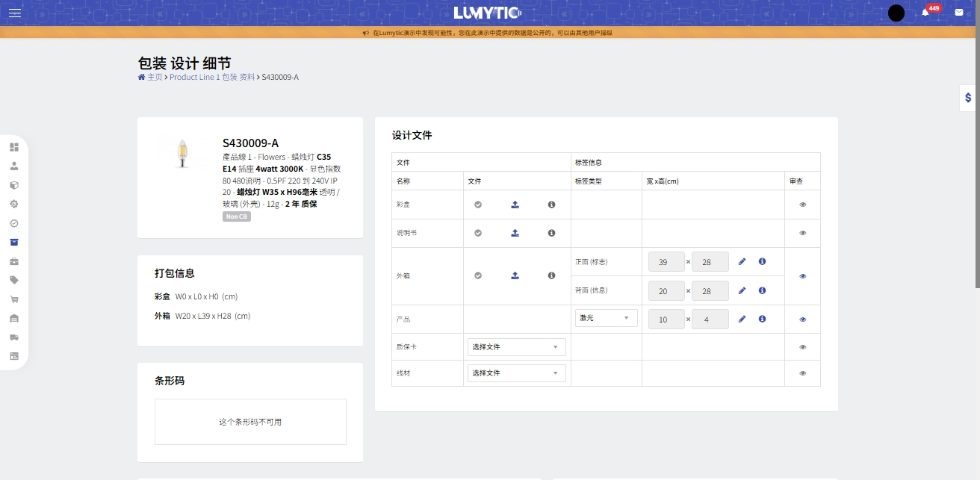Go to Product Line 1 包装 资料 breadcrumb
The height and width of the screenshot is (480, 980).
[212, 77]
